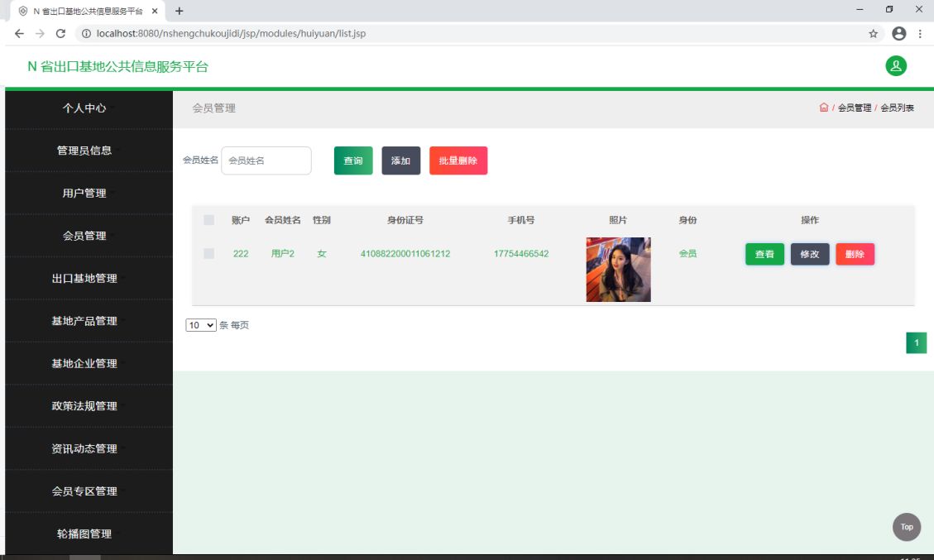
Task: Toggle the select-all checkbox in table header
Action: pos(208,220)
